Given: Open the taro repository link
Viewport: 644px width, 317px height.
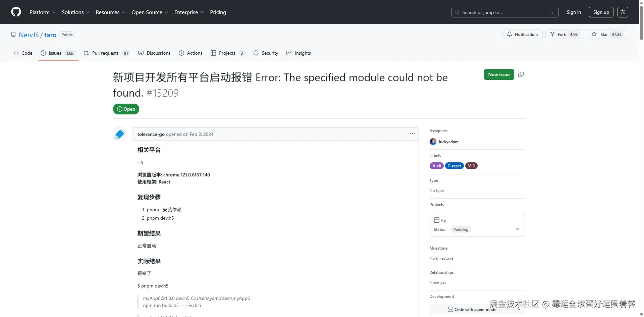Looking at the screenshot, I should [x=50, y=35].
